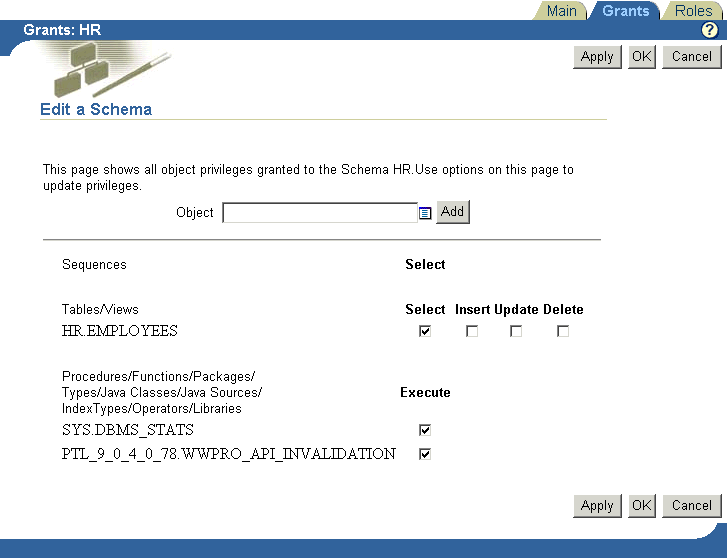Open the object list-of-values picker icon
The image size is (727, 558).
(x=425, y=213)
